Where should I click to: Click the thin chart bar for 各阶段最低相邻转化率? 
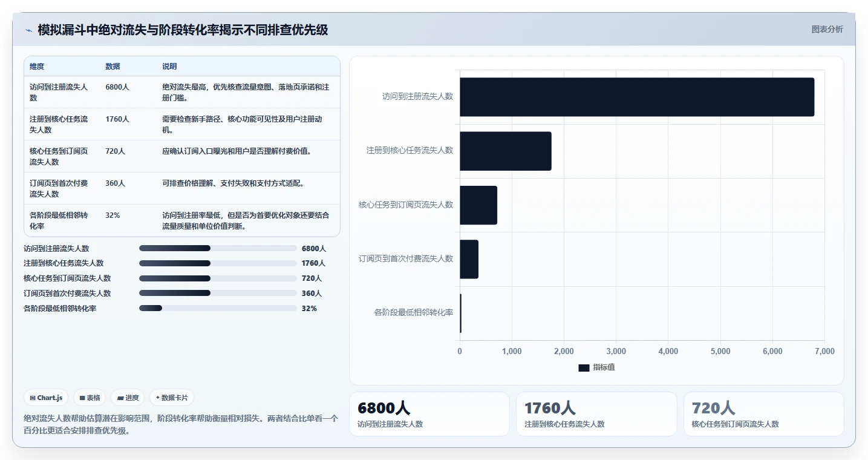460,314
